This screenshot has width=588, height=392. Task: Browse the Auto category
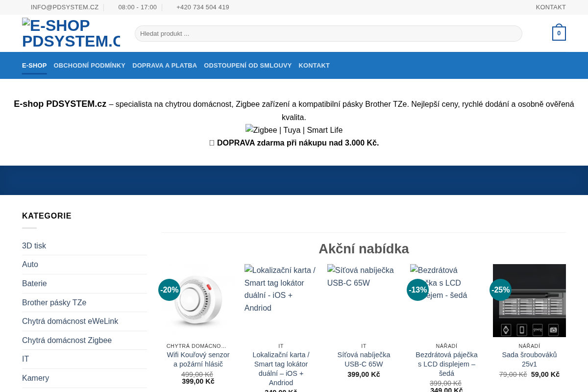coord(30,265)
